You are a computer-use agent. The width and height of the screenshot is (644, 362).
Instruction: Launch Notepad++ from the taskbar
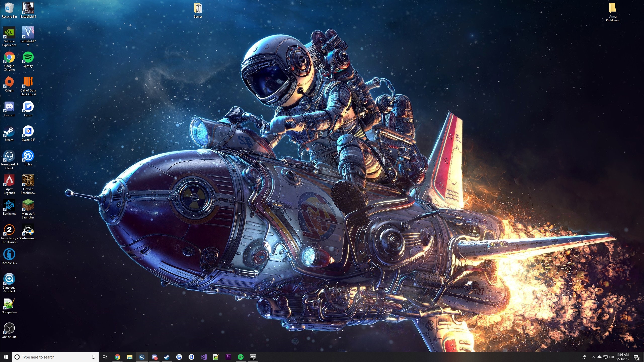click(216, 357)
